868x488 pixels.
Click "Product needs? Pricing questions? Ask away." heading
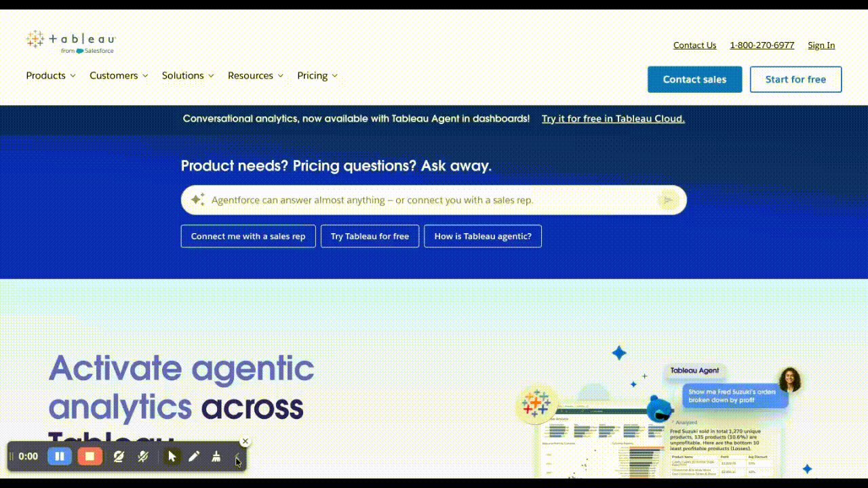(336, 166)
